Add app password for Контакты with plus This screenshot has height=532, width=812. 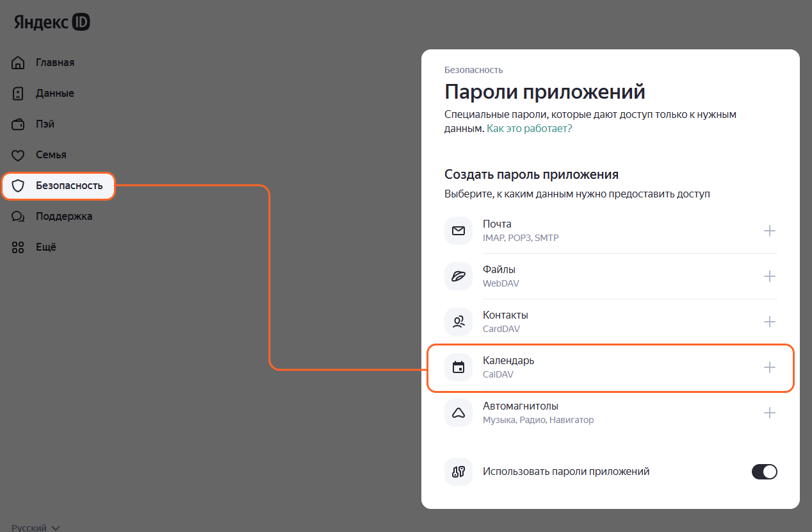pyautogui.click(x=770, y=322)
